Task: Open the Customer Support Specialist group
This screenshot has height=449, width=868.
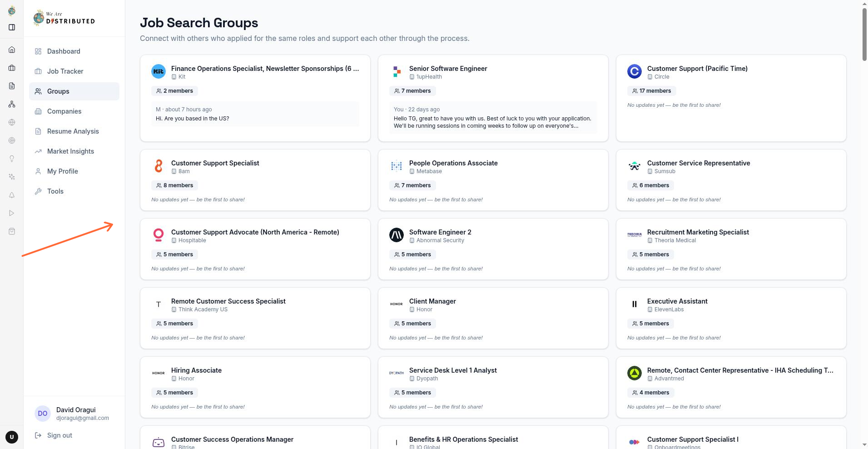Action: [215, 163]
